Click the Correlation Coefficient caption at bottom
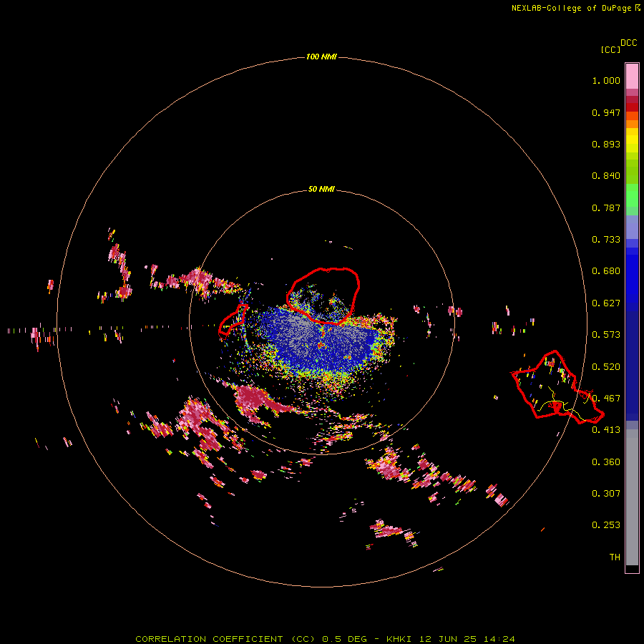 pos(325,639)
